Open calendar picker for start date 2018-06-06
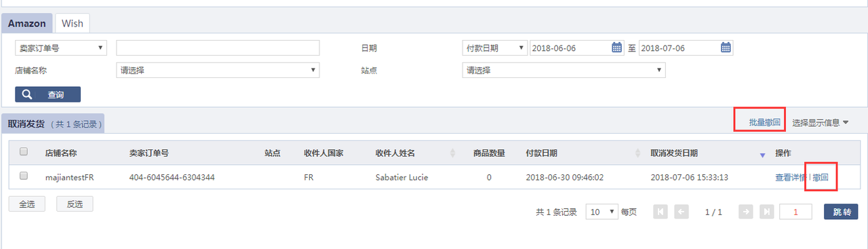Viewport: 868px width, 249px height. (x=617, y=47)
